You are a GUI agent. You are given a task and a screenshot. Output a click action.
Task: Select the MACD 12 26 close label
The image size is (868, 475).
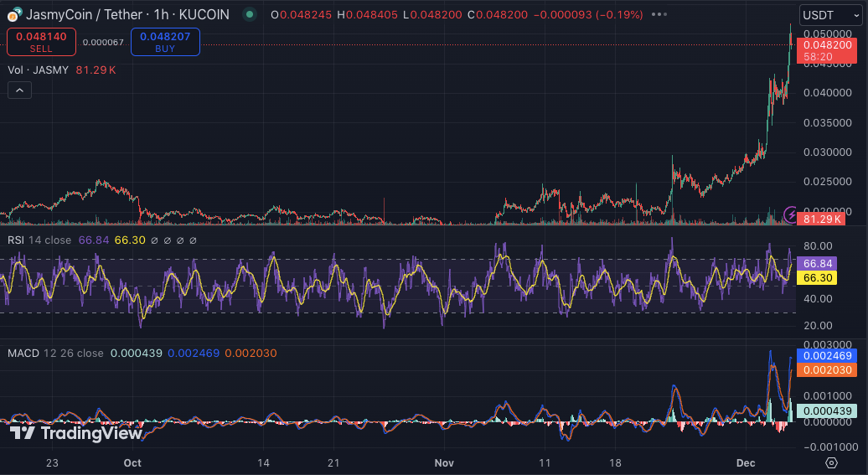click(x=55, y=354)
